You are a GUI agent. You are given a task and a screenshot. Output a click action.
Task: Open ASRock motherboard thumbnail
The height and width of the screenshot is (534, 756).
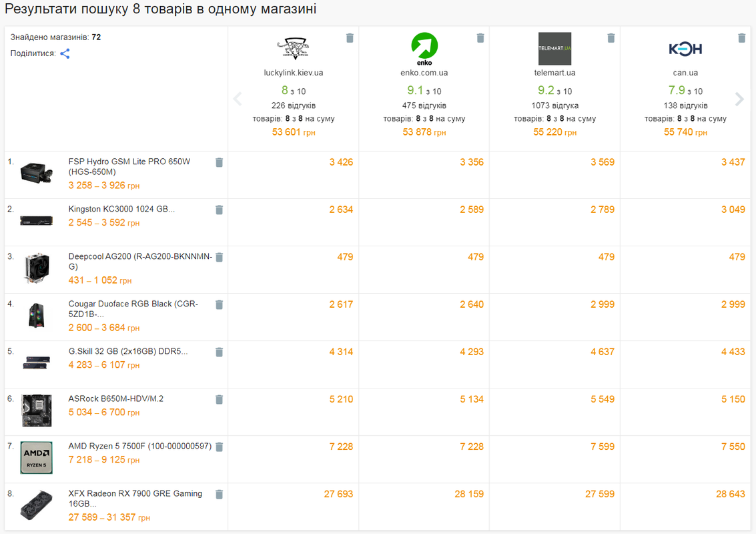coord(37,411)
